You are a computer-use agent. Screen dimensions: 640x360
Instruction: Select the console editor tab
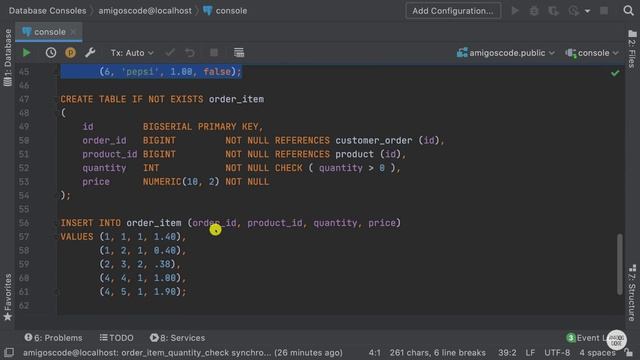tap(49, 32)
